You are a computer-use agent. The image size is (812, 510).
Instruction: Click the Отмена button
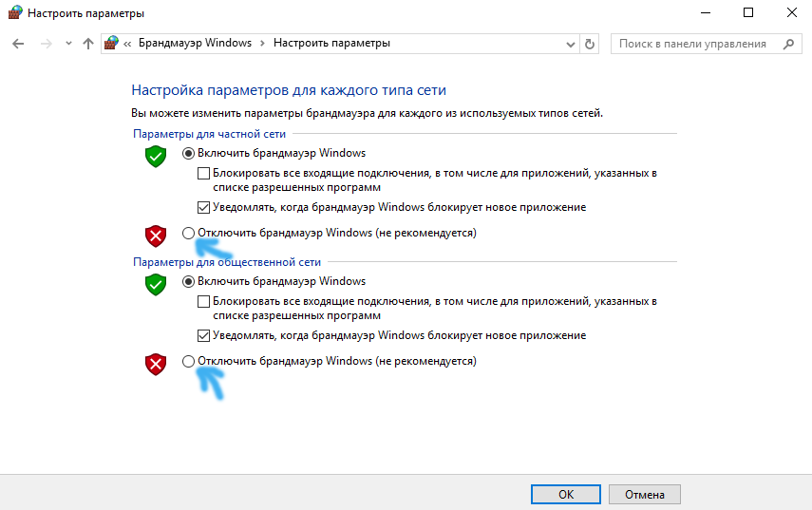(645, 495)
